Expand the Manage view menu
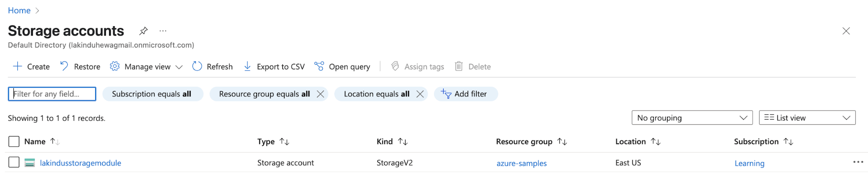This screenshot has height=191, width=868. pos(146,66)
